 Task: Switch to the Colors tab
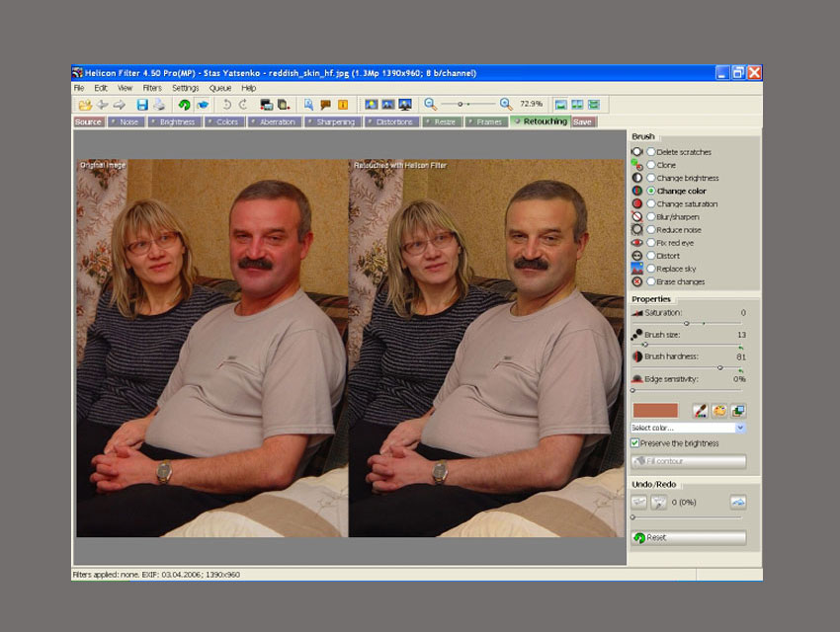(x=224, y=122)
